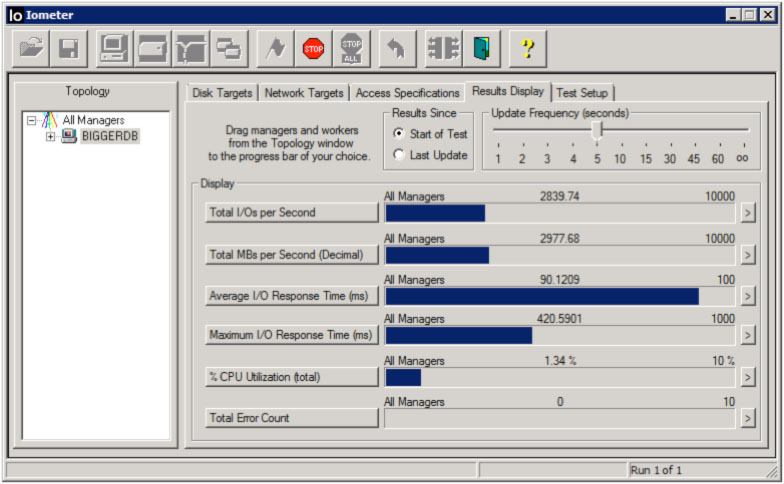
Task: Open Access Specifications tab
Action: pos(408,93)
